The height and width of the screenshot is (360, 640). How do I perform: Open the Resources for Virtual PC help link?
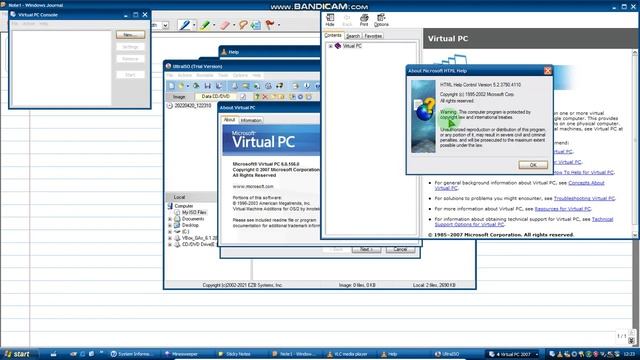pyautogui.click(x=562, y=209)
